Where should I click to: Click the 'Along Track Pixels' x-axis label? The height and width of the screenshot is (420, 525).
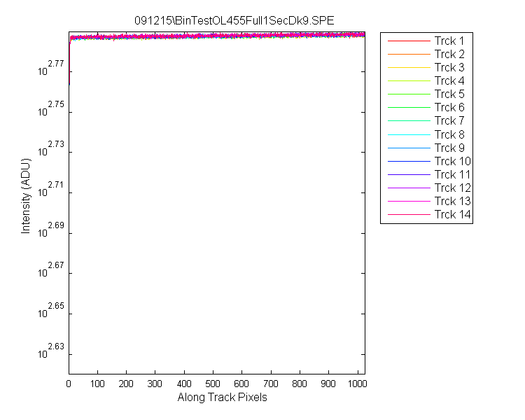point(222,398)
